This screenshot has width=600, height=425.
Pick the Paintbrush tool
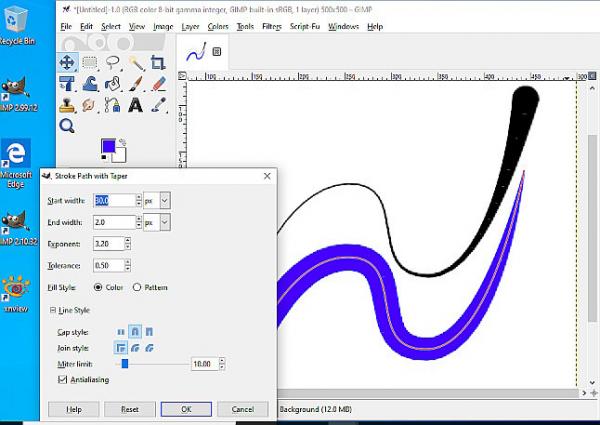coord(136,84)
